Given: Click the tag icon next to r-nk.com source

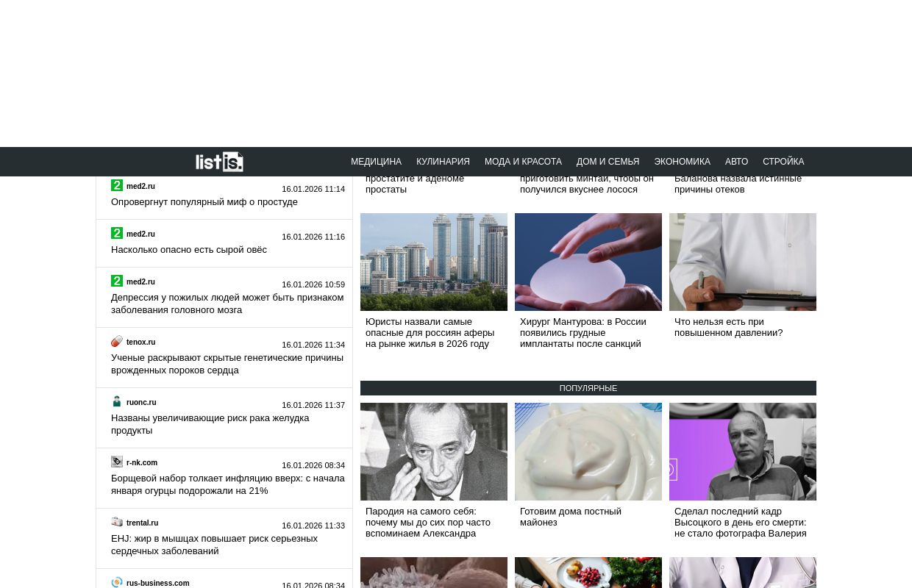Looking at the screenshot, I should tap(117, 462).
